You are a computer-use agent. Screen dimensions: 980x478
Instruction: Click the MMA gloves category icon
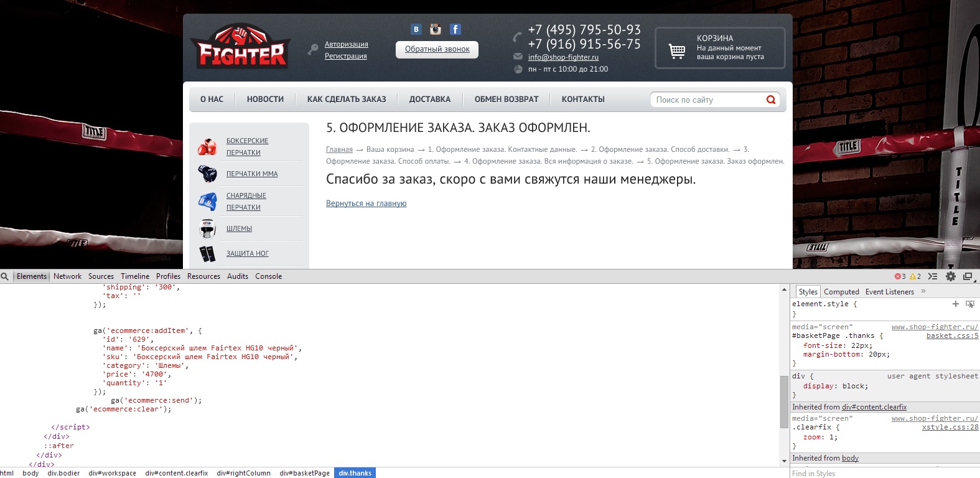pos(207,174)
